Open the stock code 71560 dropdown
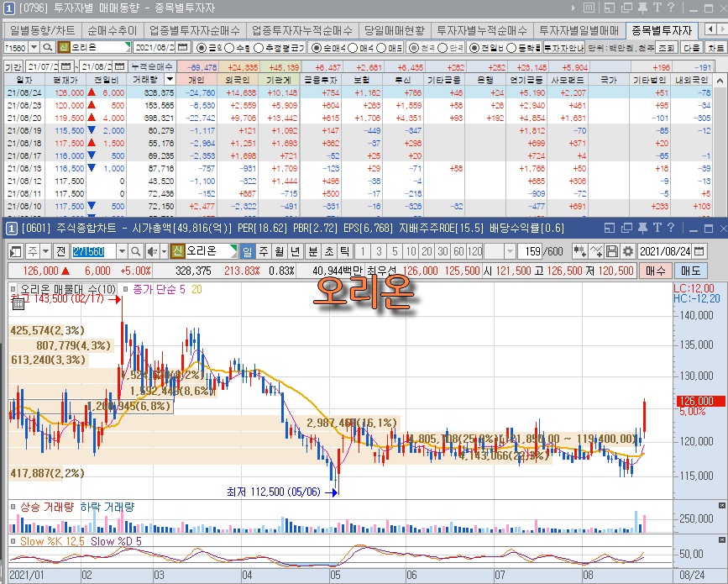The height and width of the screenshot is (584, 728). click(34, 47)
